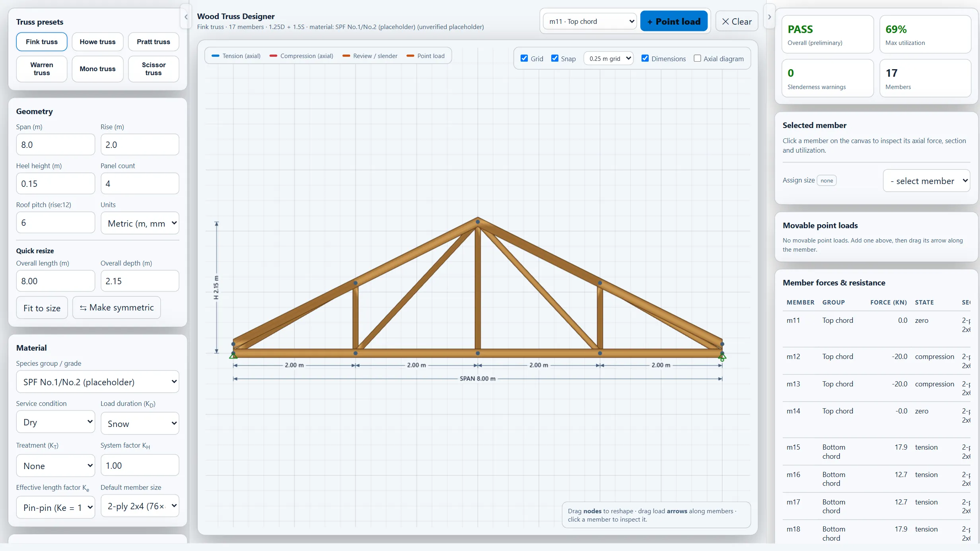The image size is (980, 551).
Task: Open the select member dropdown
Action: point(926,181)
